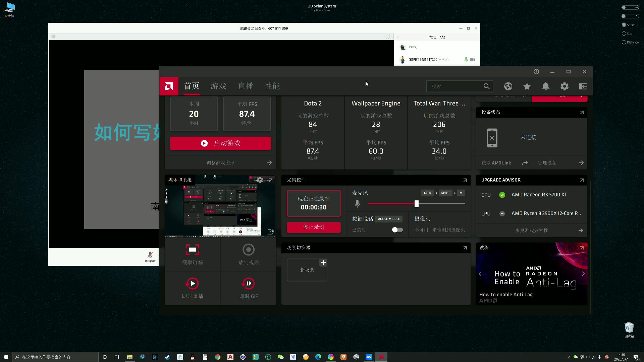Switch to the Games (游戏) tab
The width and height of the screenshot is (644, 362).
[x=218, y=86]
